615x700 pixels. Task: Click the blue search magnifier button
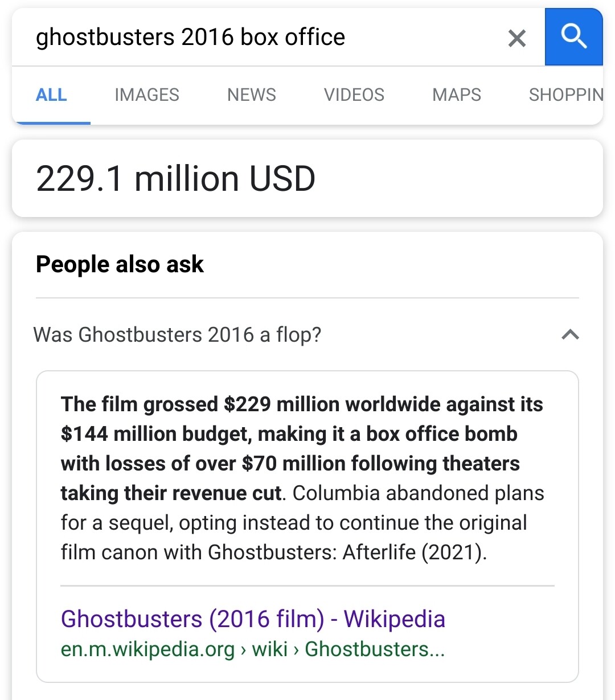573,37
